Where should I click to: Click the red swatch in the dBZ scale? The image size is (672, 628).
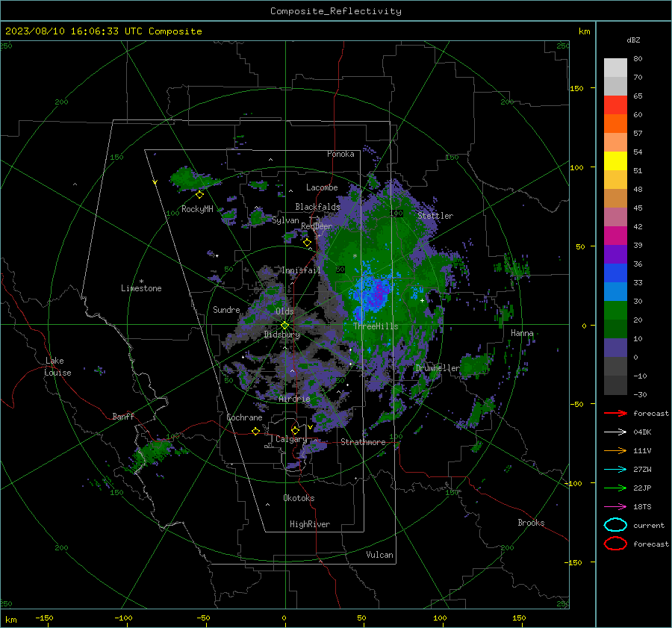pyautogui.click(x=615, y=105)
